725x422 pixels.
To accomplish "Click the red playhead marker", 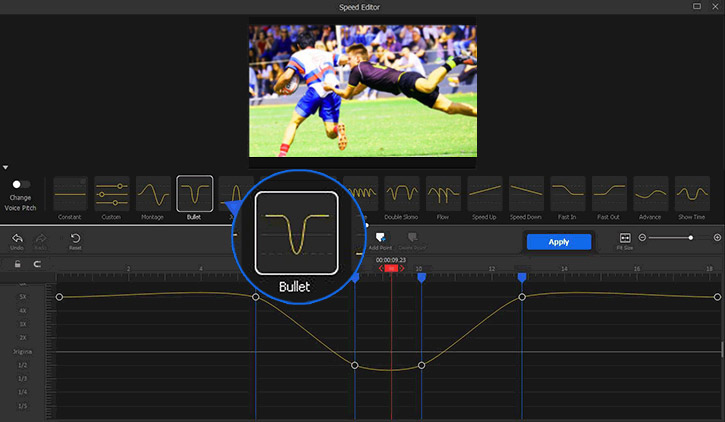I will [391, 269].
